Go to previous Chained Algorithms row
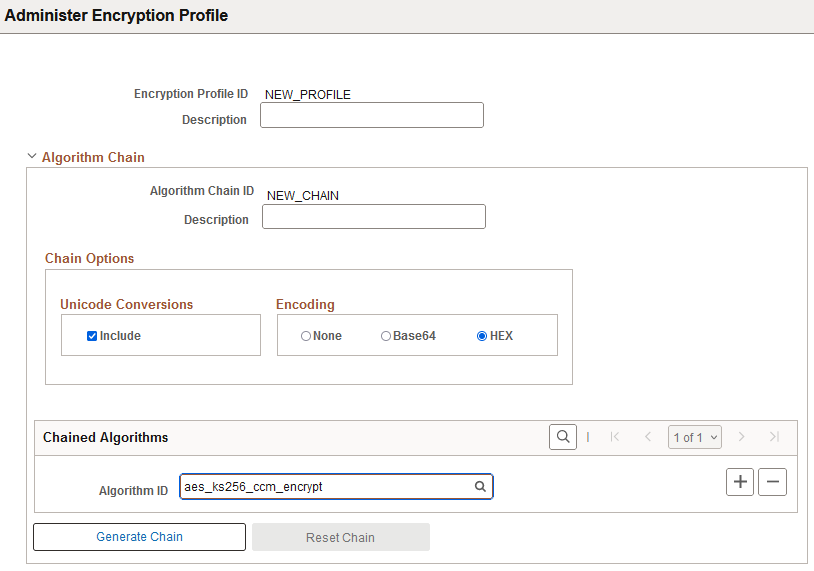Viewport: 814px width, 571px height. click(648, 437)
